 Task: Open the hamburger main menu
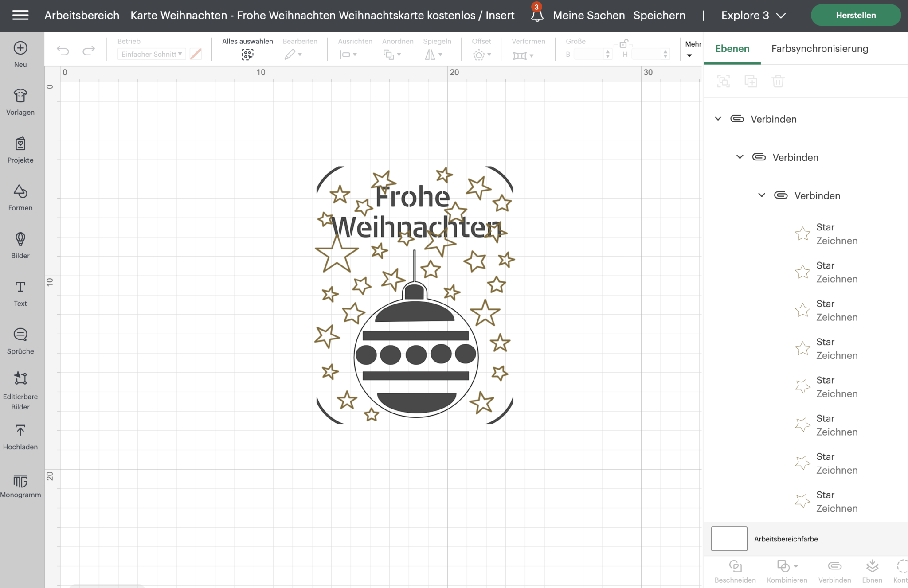[20, 15]
